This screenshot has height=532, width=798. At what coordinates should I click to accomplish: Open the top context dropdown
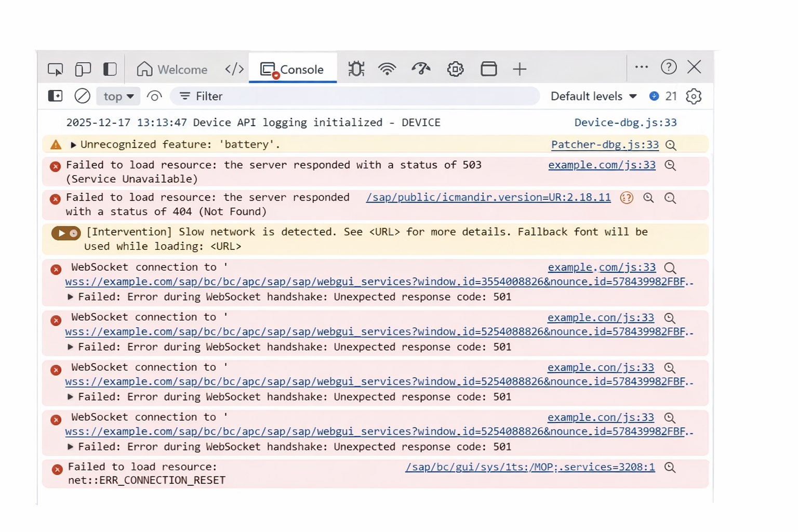point(118,96)
